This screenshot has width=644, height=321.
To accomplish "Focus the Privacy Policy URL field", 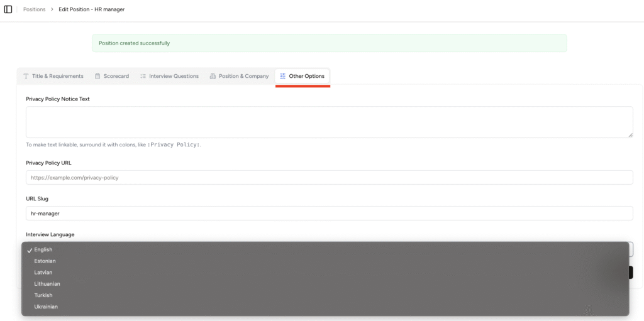I will coord(329,177).
